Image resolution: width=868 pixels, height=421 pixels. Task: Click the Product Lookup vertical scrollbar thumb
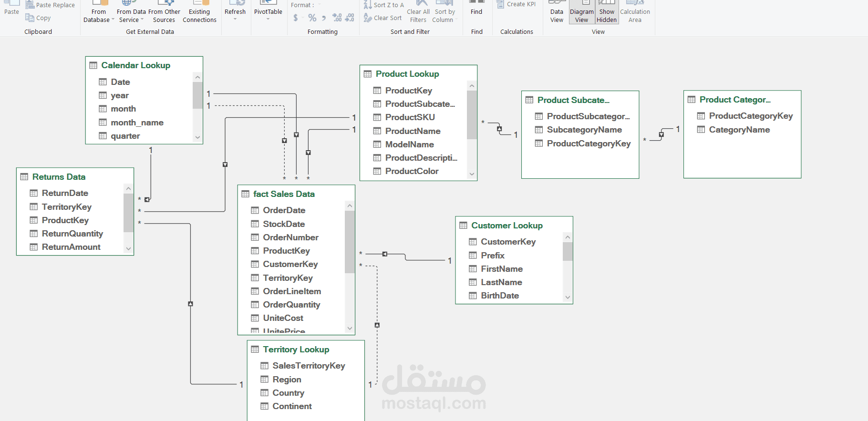tap(472, 115)
